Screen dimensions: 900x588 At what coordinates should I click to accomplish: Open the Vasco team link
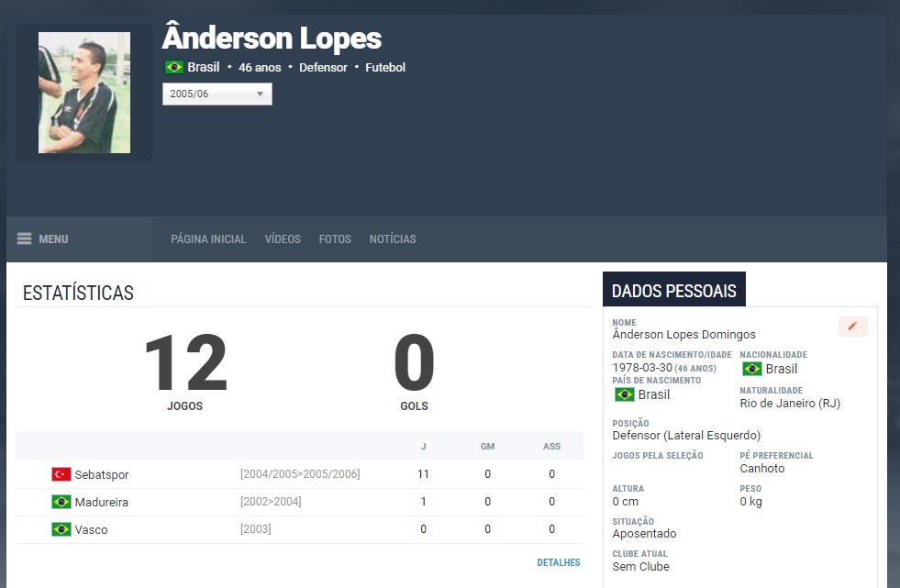[x=91, y=529]
